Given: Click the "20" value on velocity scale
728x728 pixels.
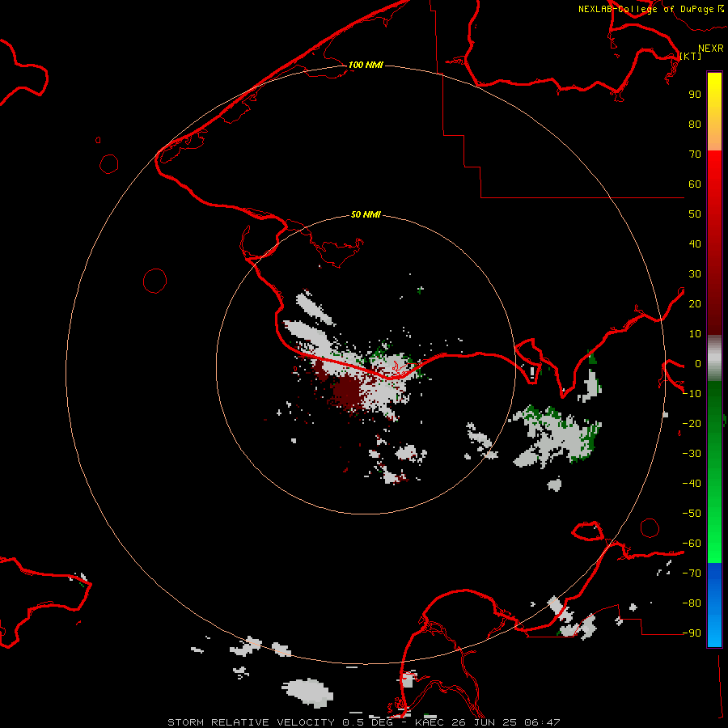Looking at the screenshot, I should (695, 303).
